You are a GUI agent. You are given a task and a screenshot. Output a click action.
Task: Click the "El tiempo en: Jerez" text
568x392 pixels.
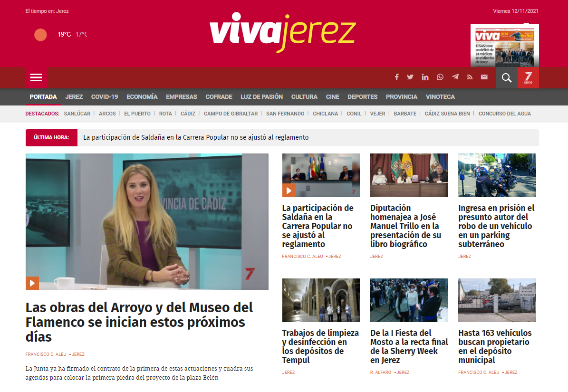point(47,11)
